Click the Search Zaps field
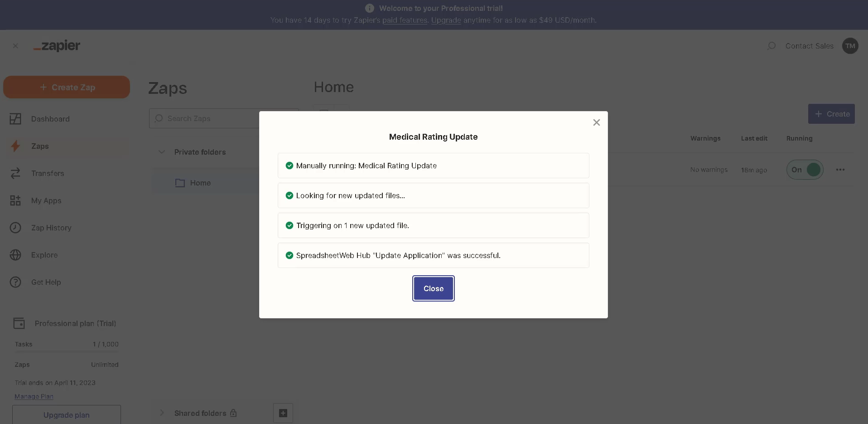Screen dimensions: 868x424 point(224,118)
